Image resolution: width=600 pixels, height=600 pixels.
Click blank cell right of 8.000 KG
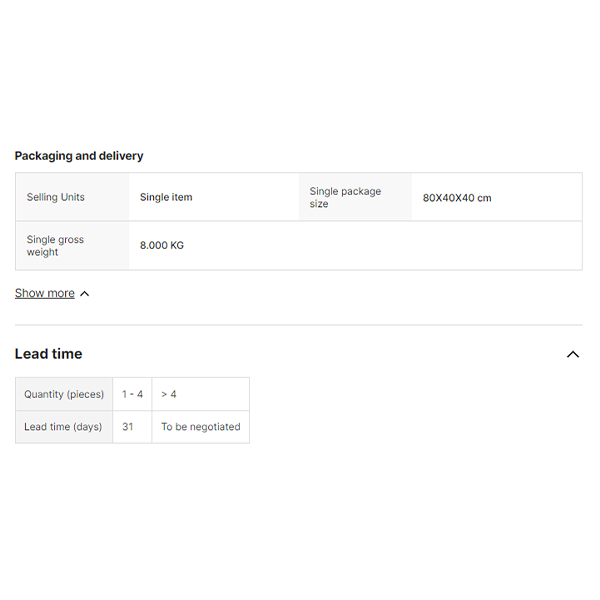coord(400,246)
